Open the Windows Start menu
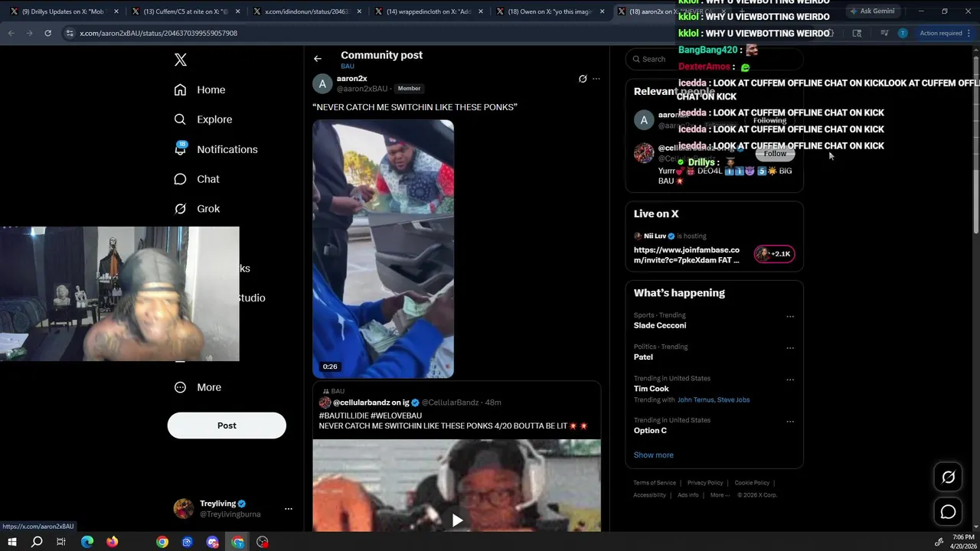The image size is (980, 551). click(12, 542)
